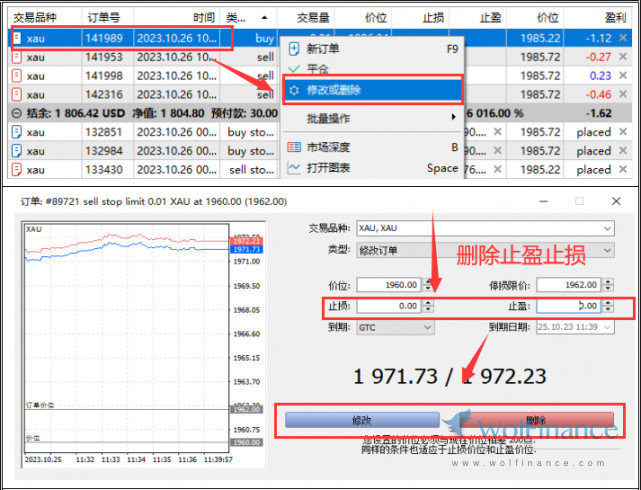This screenshot has width=641, height=490.
Task: Click the 市场深度 icon in the menu
Action: [x=294, y=147]
